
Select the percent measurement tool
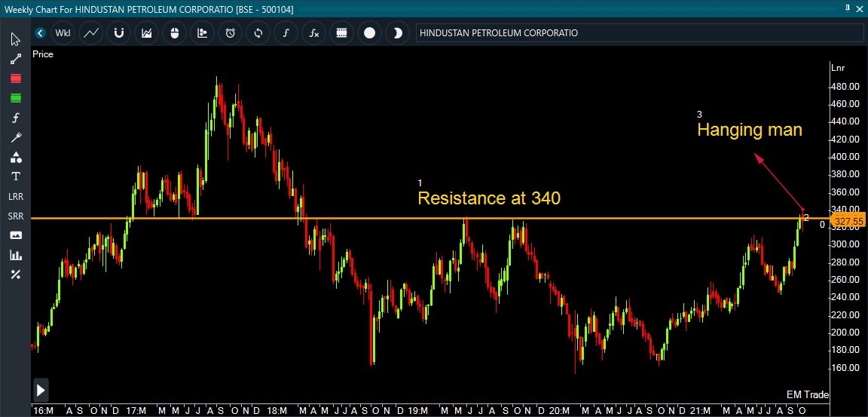[16, 274]
